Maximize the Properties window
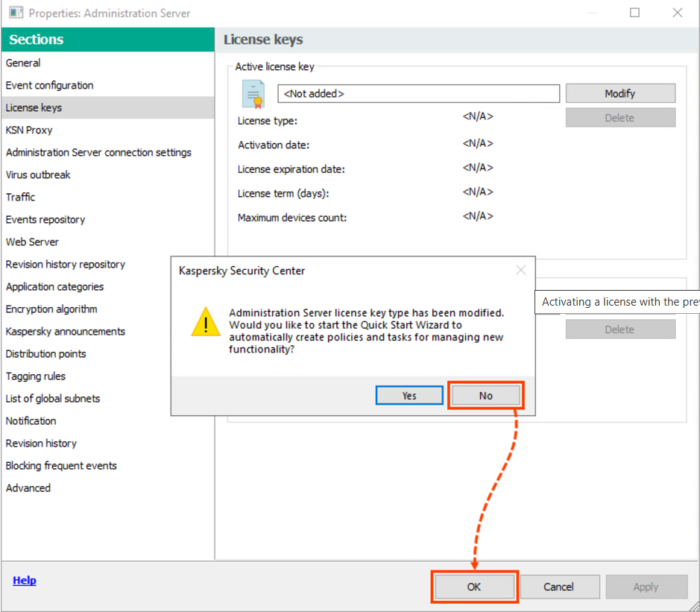Viewport: 700px width, 612px height. click(634, 13)
